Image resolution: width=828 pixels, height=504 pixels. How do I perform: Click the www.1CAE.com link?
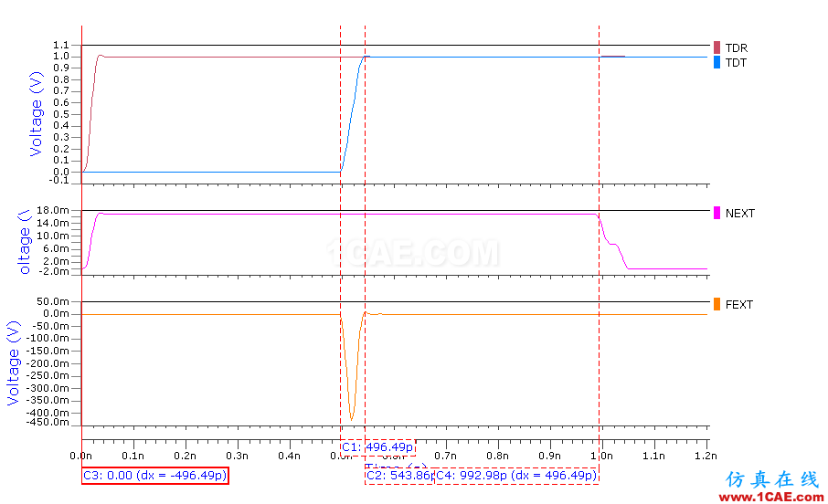[771, 497]
